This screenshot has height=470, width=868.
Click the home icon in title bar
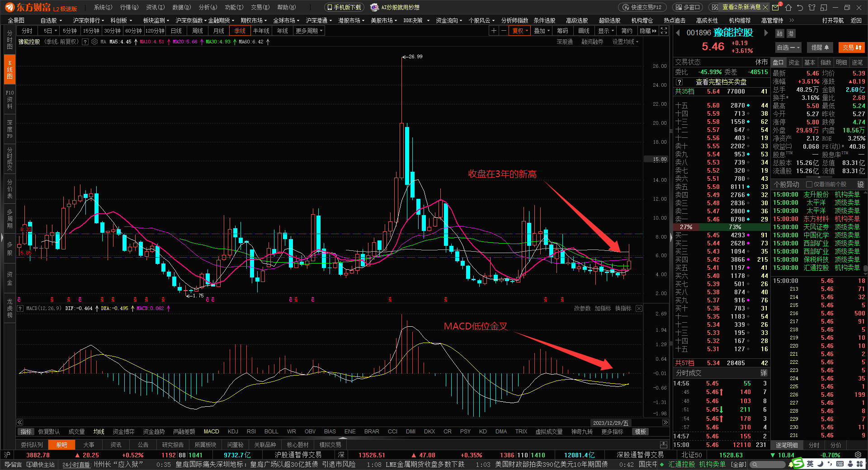click(x=788, y=7)
